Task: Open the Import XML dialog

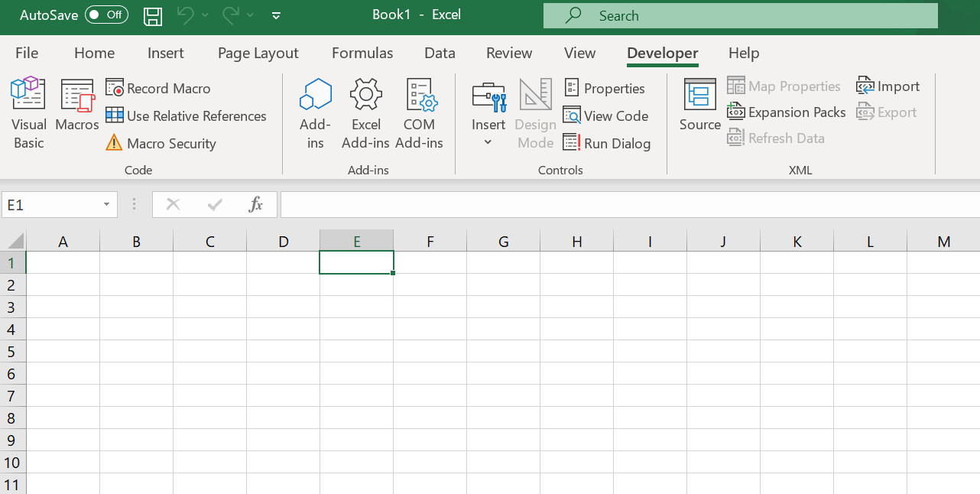Action: [888, 86]
